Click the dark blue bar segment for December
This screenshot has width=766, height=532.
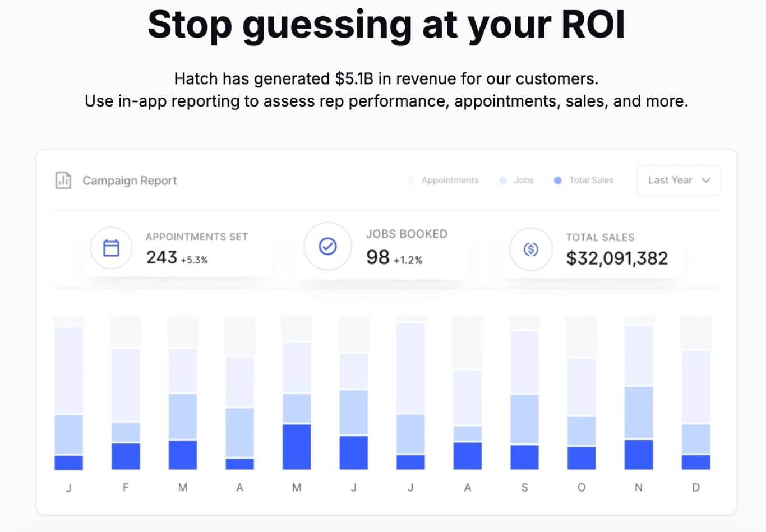point(696,462)
